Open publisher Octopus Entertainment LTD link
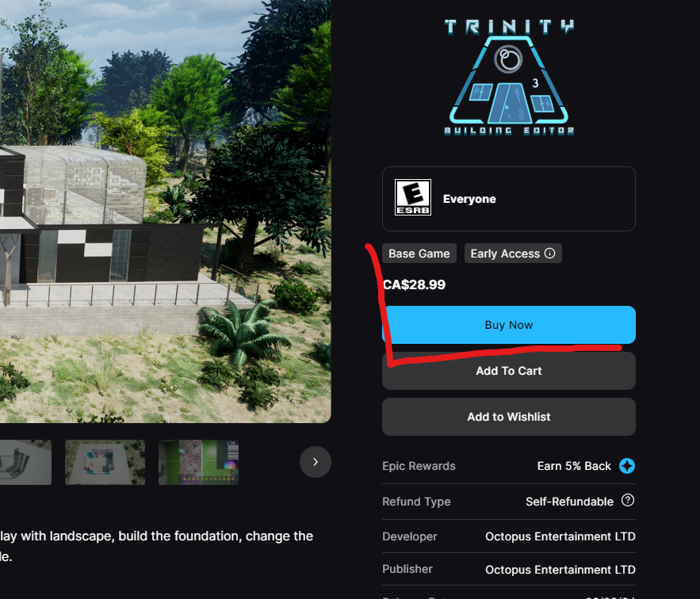This screenshot has width=700, height=599. tap(560, 570)
